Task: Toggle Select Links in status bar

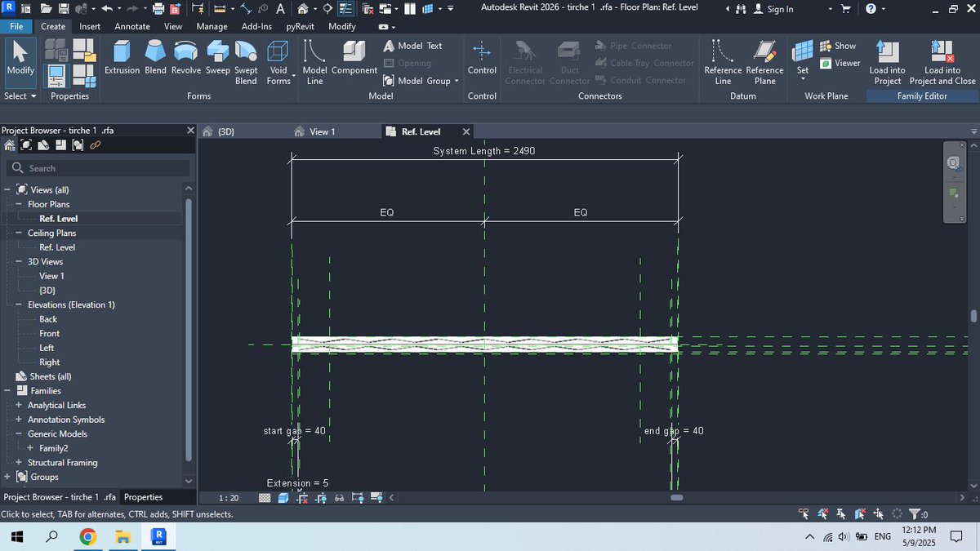Action: (x=805, y=513)
